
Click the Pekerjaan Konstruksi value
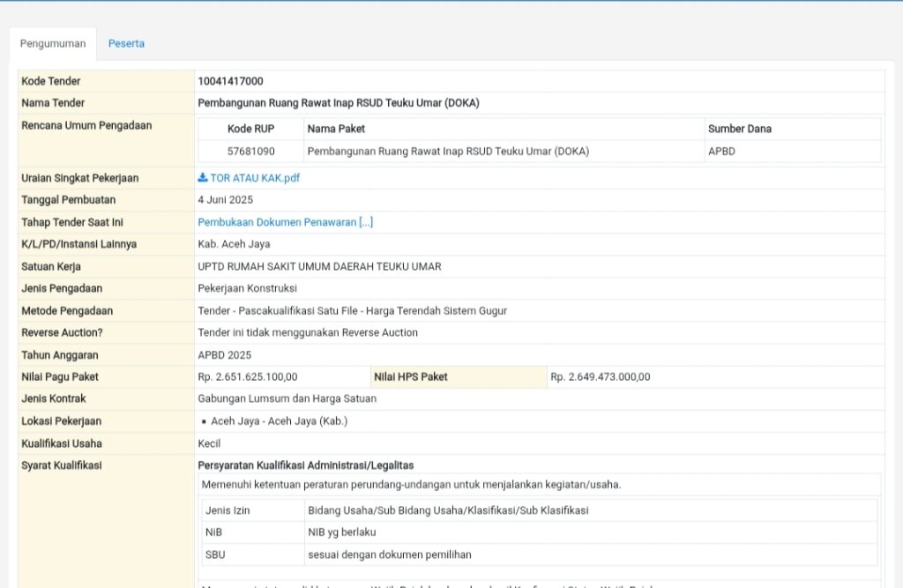pos(247,288)
